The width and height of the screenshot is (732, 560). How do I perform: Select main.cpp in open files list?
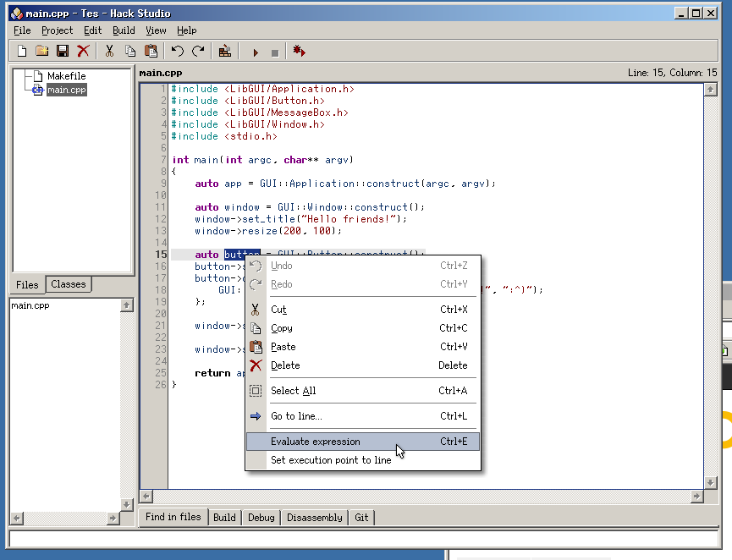30,305
